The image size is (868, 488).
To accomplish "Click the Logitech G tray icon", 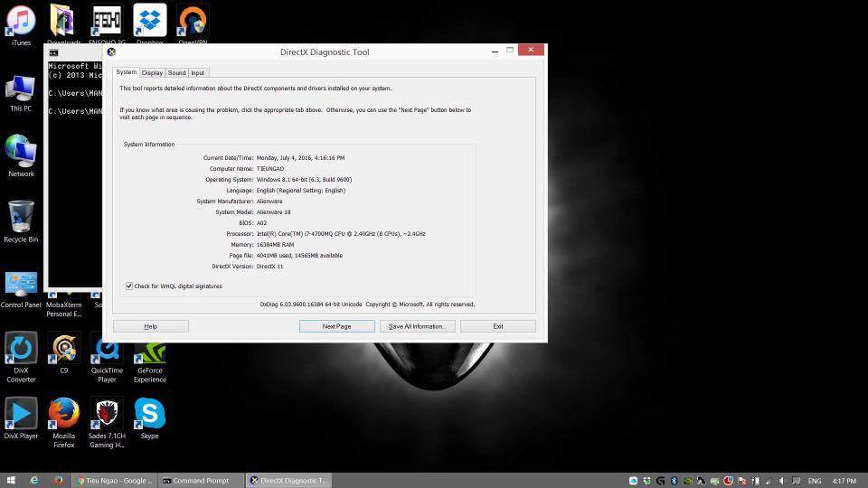I will pos(660,481).
